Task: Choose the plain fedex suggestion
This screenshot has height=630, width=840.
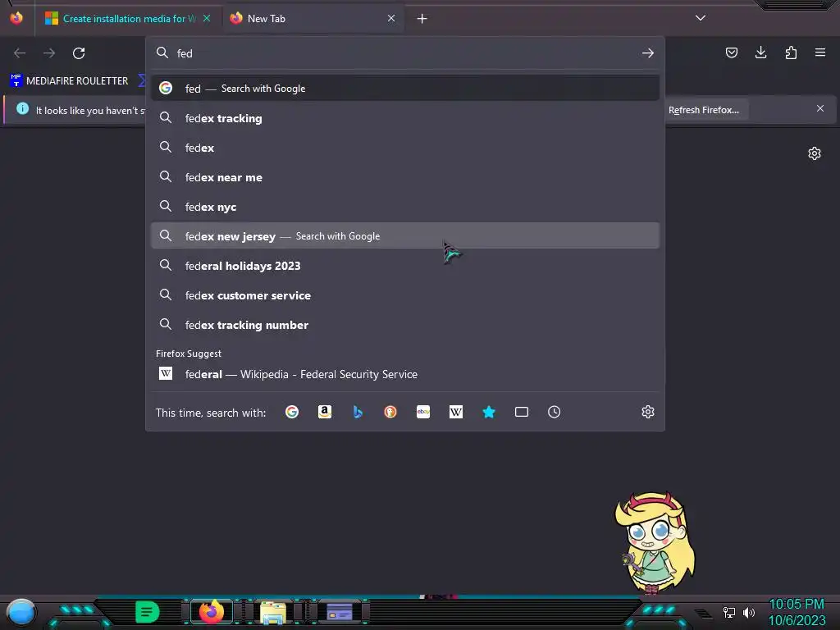Action: click(405, 148)
